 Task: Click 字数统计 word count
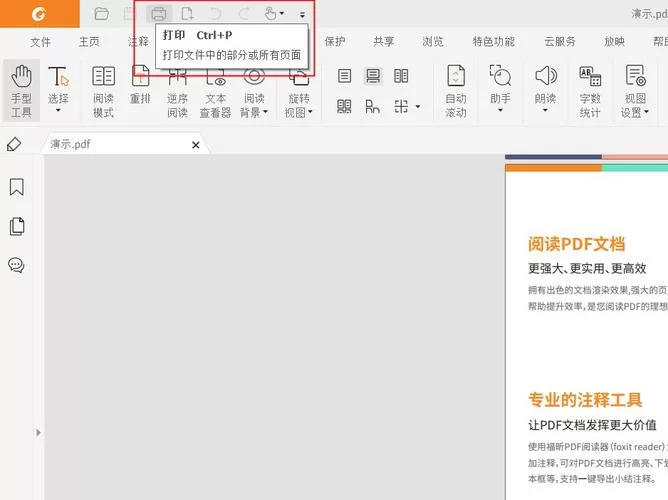590,91
